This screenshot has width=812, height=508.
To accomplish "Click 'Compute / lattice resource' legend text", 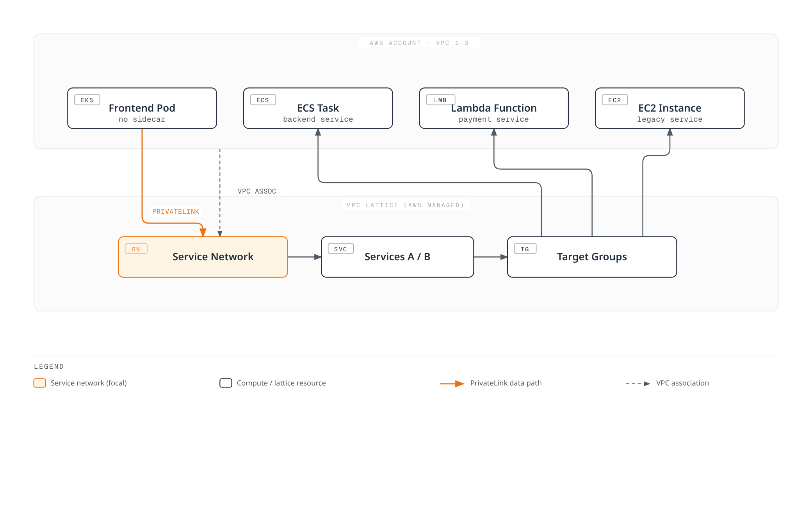I will pos(281,383).
